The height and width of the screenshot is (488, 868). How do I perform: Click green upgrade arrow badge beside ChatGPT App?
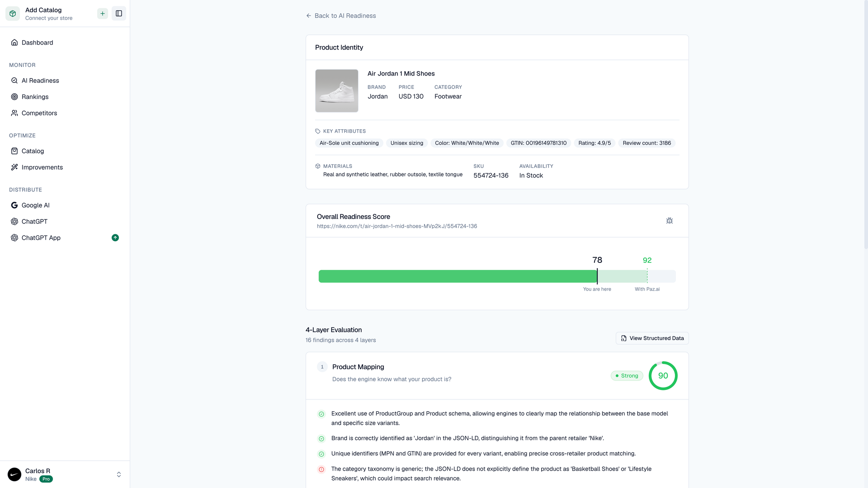(x=115, y=238)
